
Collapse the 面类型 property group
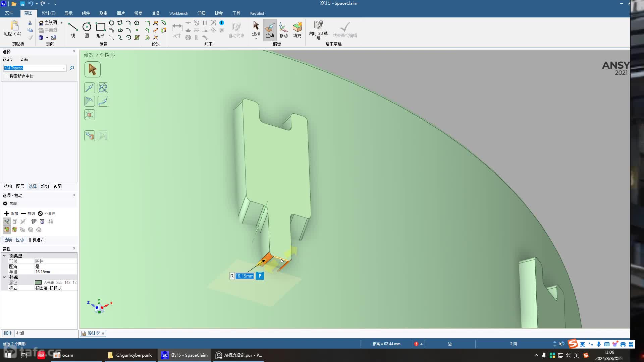4,256
